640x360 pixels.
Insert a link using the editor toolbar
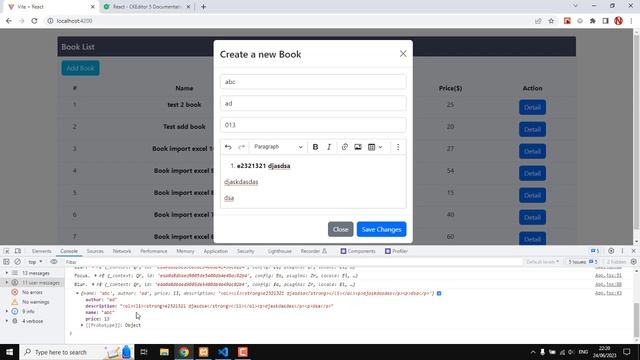pos(344,147)
